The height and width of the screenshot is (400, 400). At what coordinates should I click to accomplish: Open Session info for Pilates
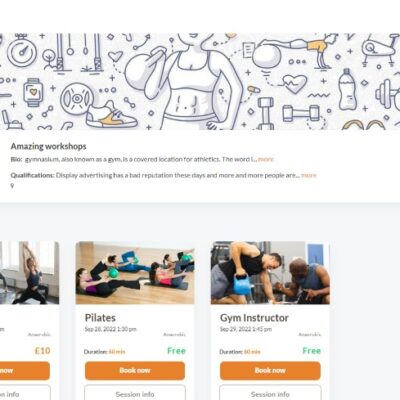(x=135, y=393)
